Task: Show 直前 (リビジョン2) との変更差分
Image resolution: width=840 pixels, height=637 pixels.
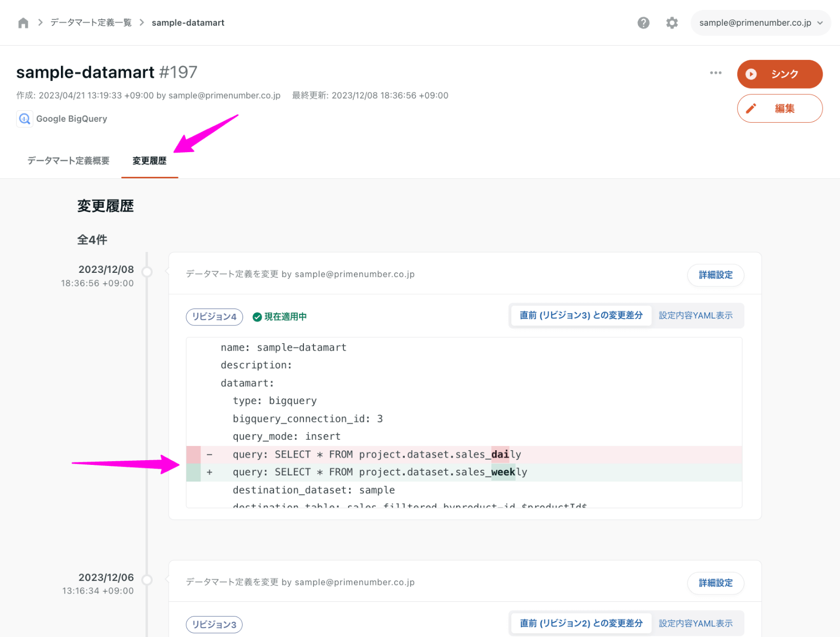Action: click(x=581, y=623)
